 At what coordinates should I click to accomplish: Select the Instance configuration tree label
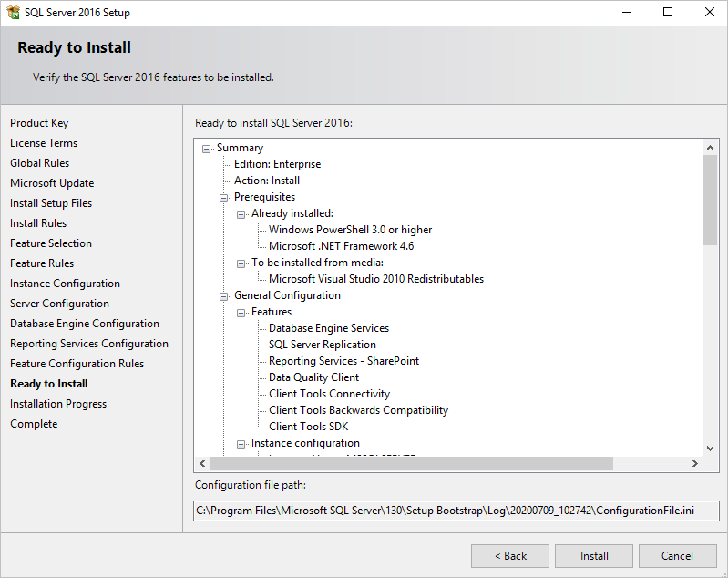[305, 443]
